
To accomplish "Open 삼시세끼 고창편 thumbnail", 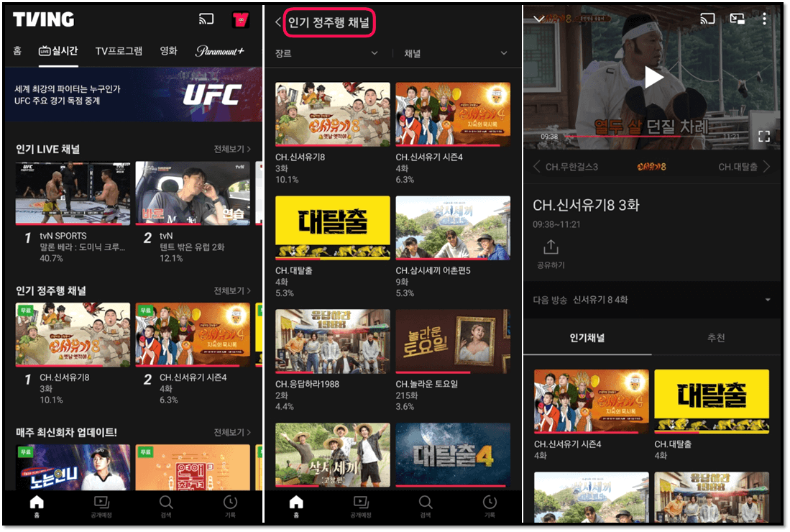I will point(333,455).
